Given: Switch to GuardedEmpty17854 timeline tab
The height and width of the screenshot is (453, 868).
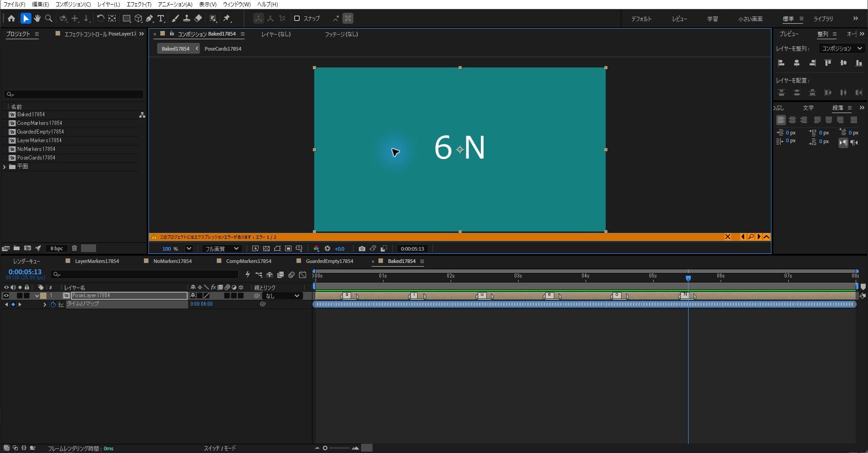Looking at the screenshot, I should coord(330,261).
